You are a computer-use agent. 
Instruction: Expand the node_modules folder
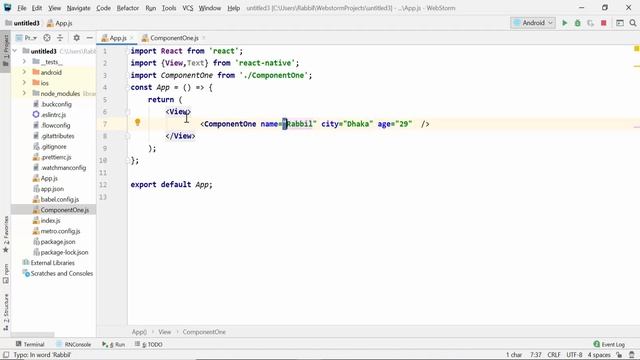(x=24, y=93)
